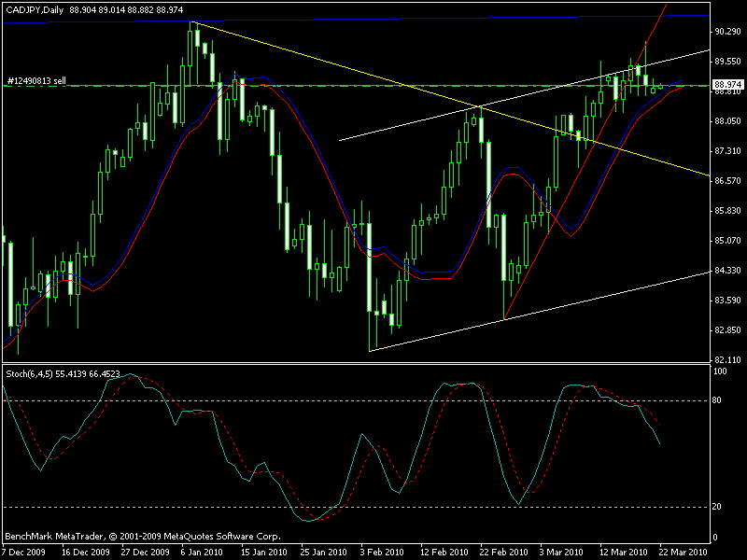Click the 90.290 price axis label
Image resolution: width=747 pixels, height=560 pixels.
tap(727, 32)
